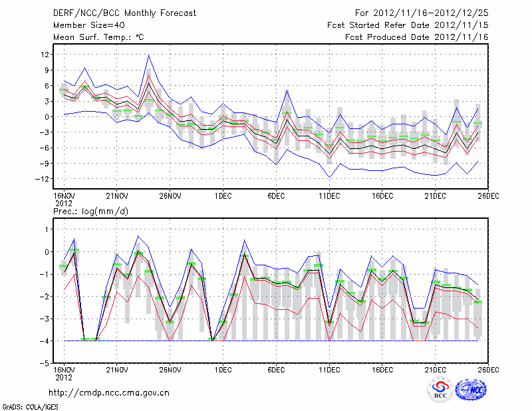Click the 11DEC tick below precipitation chart

coord(329,369)
